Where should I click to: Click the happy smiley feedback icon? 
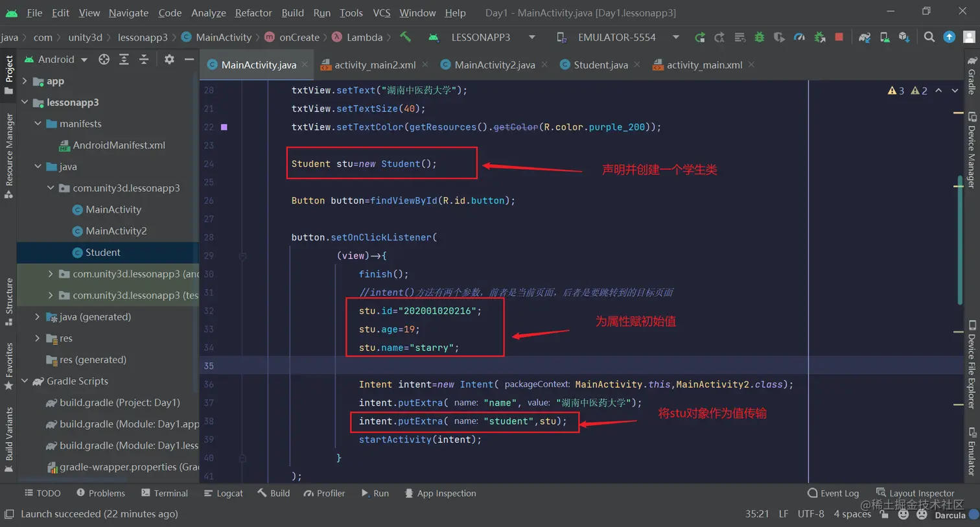[904, 514]
